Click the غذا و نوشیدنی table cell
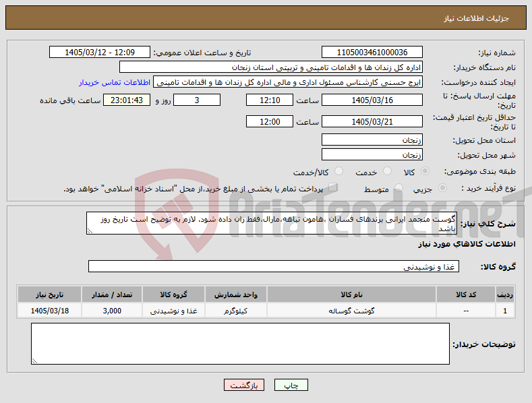The image size is (532, 403). [173, 311]
